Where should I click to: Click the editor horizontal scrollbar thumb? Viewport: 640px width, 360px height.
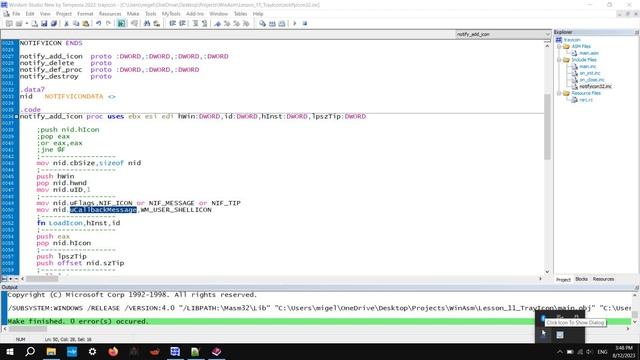pyautogui.click(x=42, y=279)
